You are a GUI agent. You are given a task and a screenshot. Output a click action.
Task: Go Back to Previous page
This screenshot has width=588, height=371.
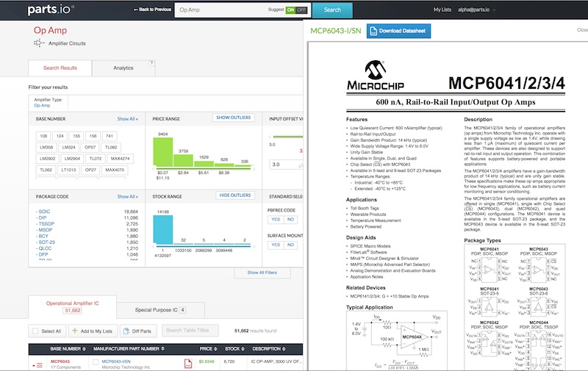152,10
